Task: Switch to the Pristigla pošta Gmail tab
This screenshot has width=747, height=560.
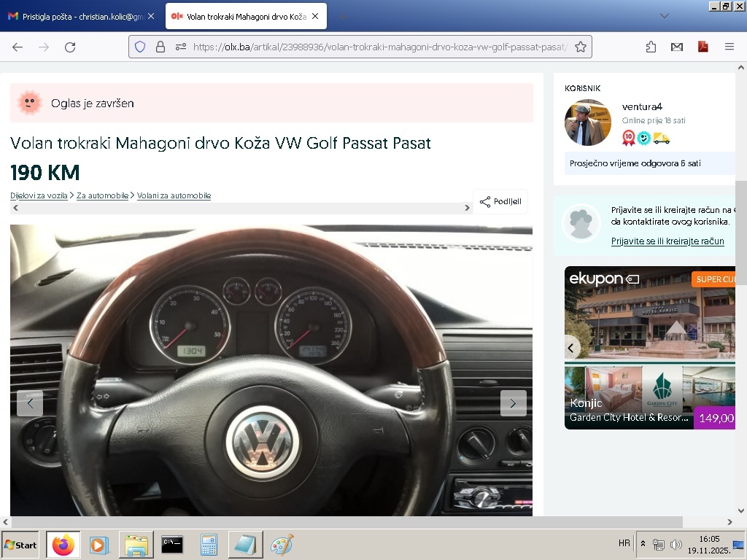Action: pos(83,17)
